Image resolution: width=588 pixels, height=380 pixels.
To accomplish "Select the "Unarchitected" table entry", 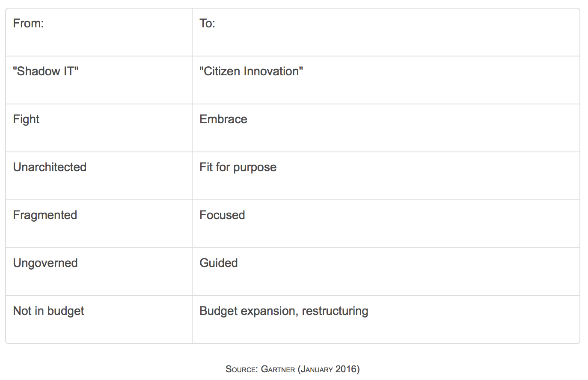I will coord(50,167).
